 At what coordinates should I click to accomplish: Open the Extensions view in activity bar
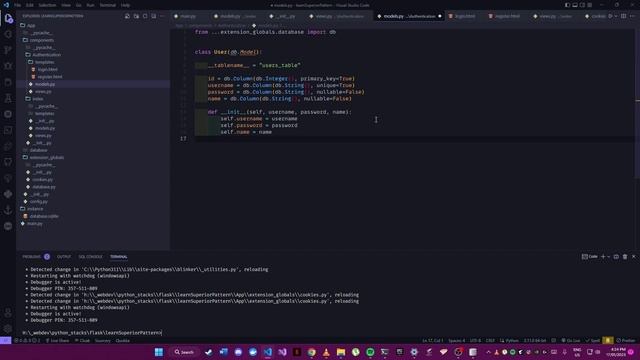[x=8, y=82]
